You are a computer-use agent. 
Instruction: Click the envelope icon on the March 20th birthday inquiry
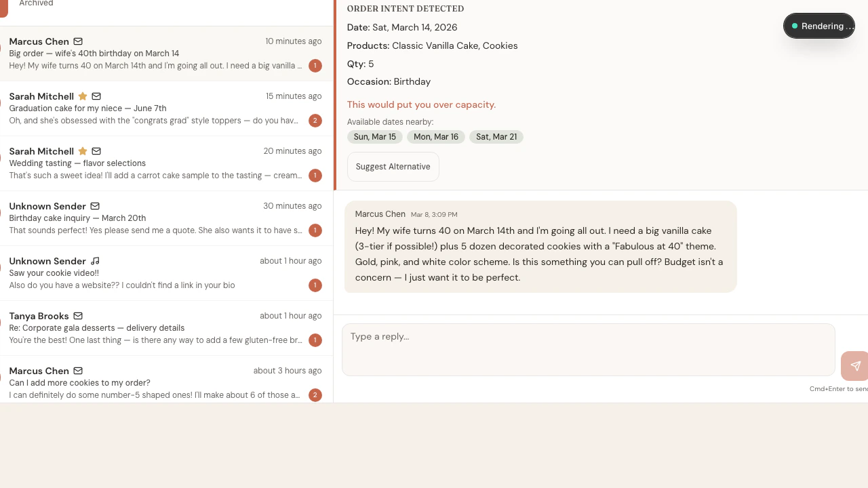click(x=95, y=206)
